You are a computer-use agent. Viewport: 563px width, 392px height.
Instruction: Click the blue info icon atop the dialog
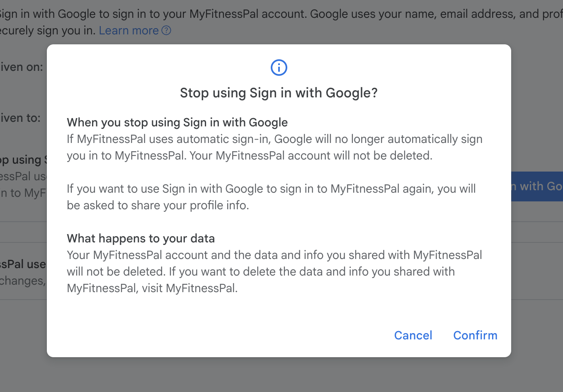click(x=278, y=67)
